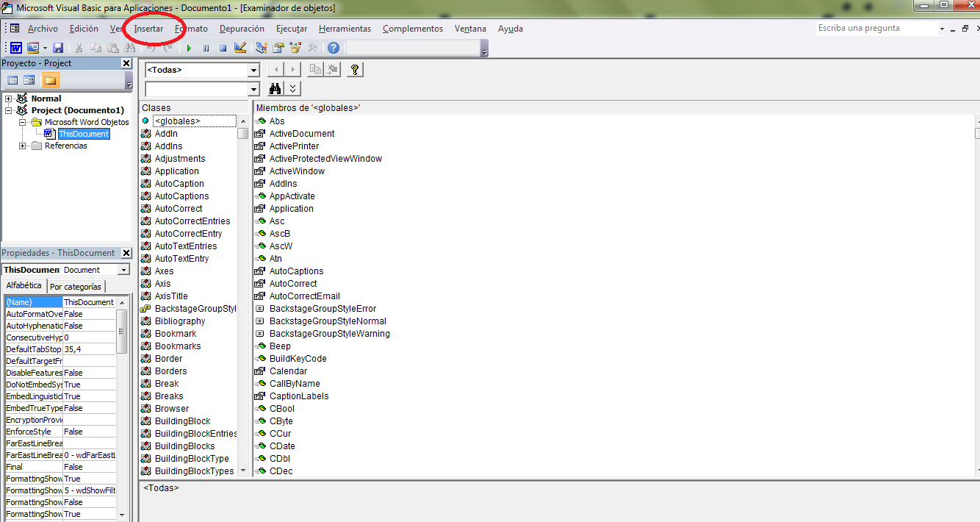Open the Insert UserForm dropdown arrow
The image size is (980, 522).
click(x=45, y=48)
